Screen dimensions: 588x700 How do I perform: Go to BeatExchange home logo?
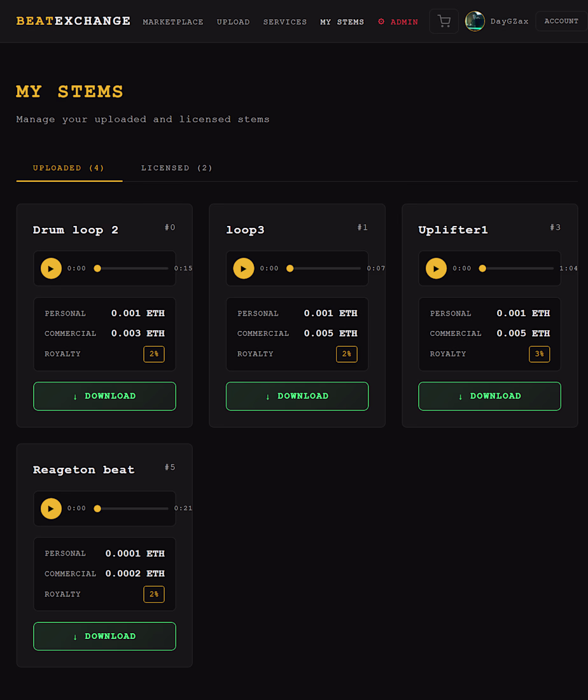[73, 21]
